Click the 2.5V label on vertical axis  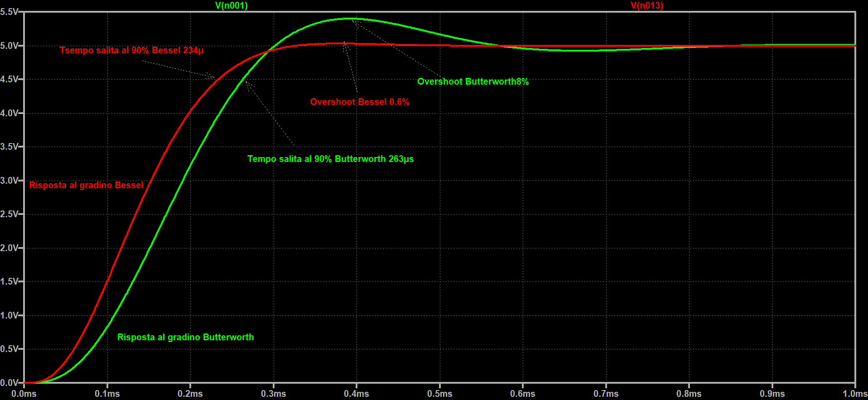(x=9, y=214)
